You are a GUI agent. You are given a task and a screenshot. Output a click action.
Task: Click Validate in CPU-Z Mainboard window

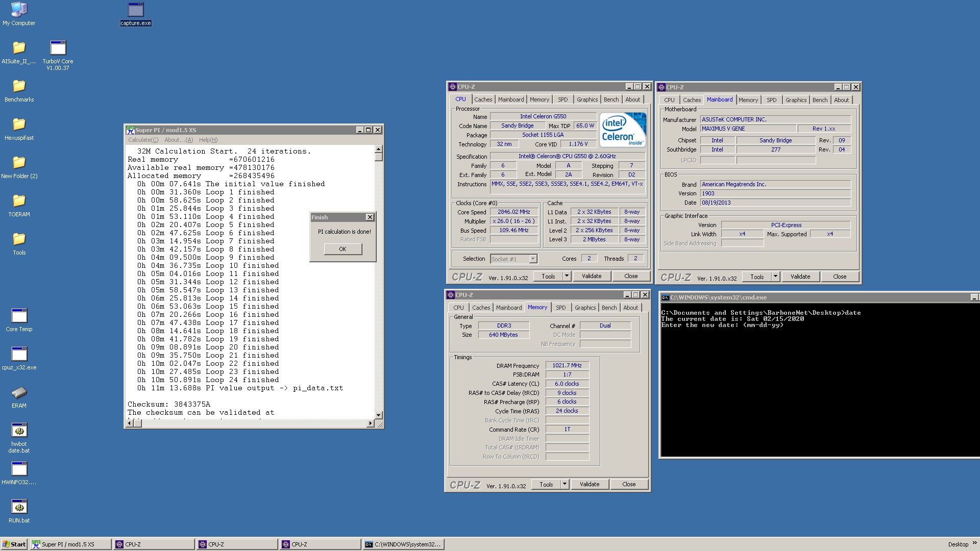(x=800, y=277)
